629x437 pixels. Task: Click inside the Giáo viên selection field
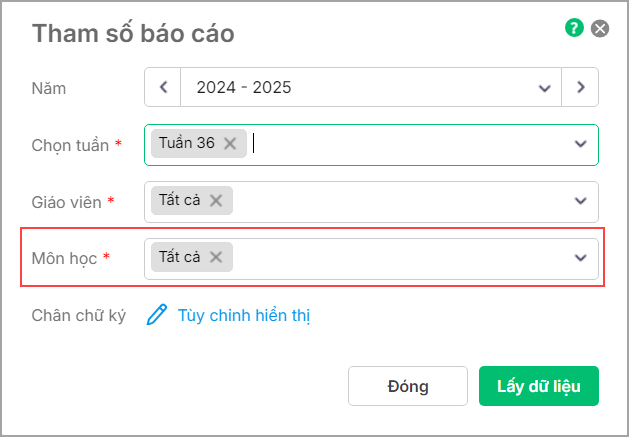click(371, 202)
